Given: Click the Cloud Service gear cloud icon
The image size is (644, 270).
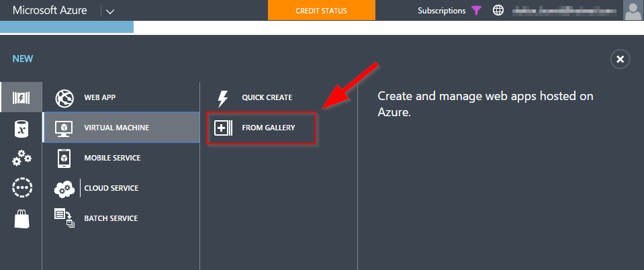Looking at the screenshot, I should click(64, 189).
